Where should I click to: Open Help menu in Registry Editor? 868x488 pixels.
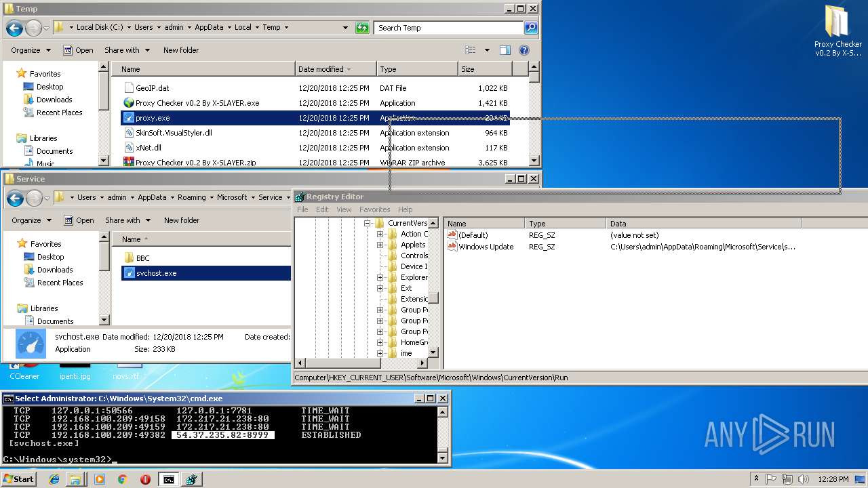coord(406,209)
